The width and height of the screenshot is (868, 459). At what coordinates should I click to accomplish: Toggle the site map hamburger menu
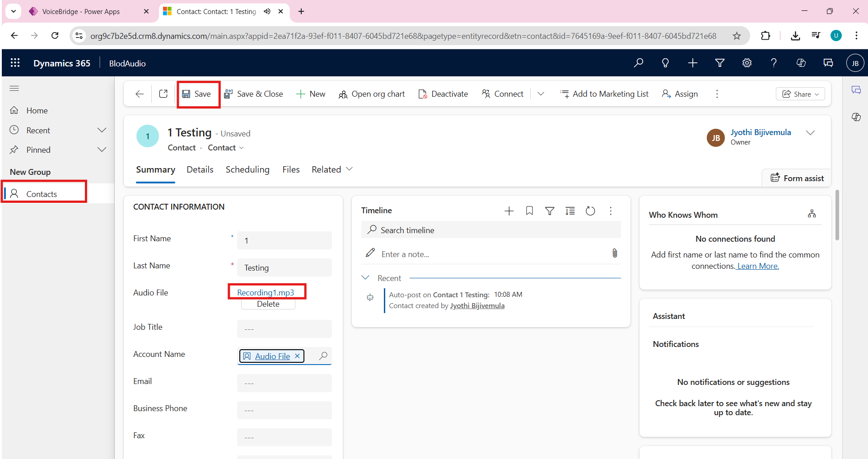coord(14,88)
